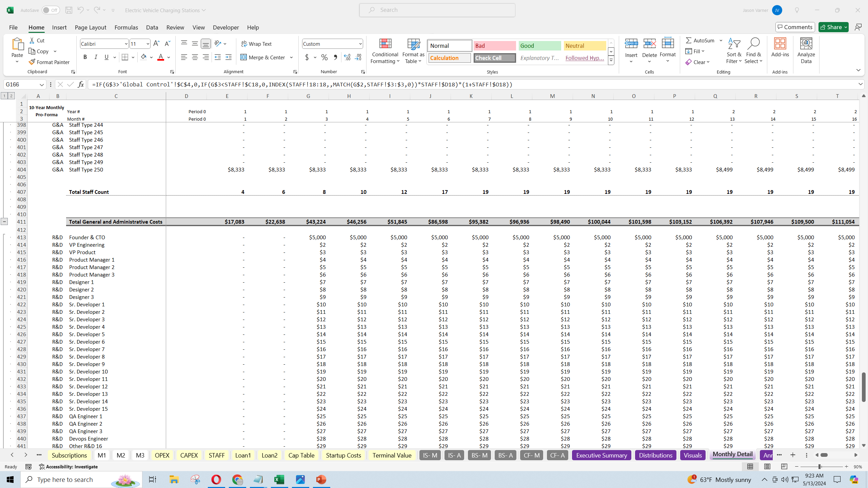
Task: Toggle the AutoSave switch
Action: pyautogui.click(x=51, y=10)
